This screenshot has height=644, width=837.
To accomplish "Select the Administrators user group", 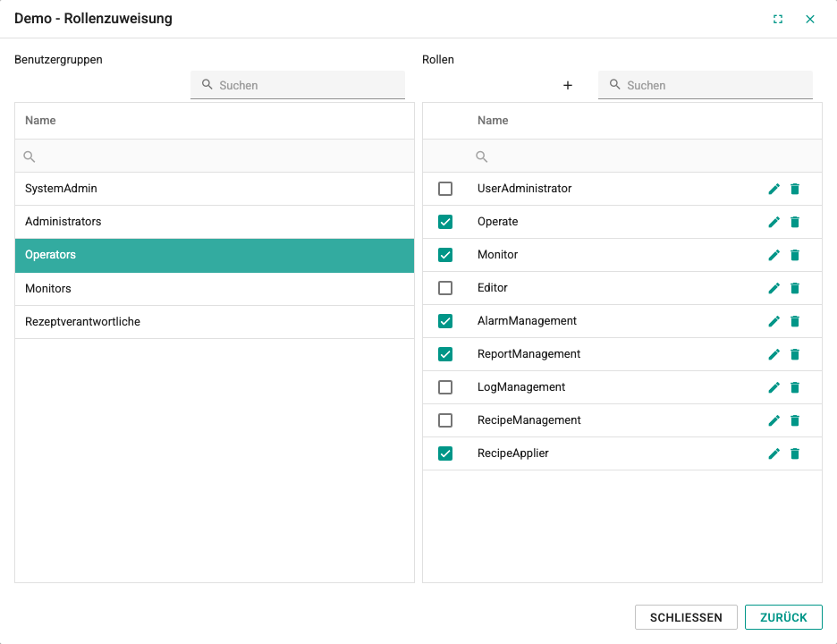I will click(215, 222).
